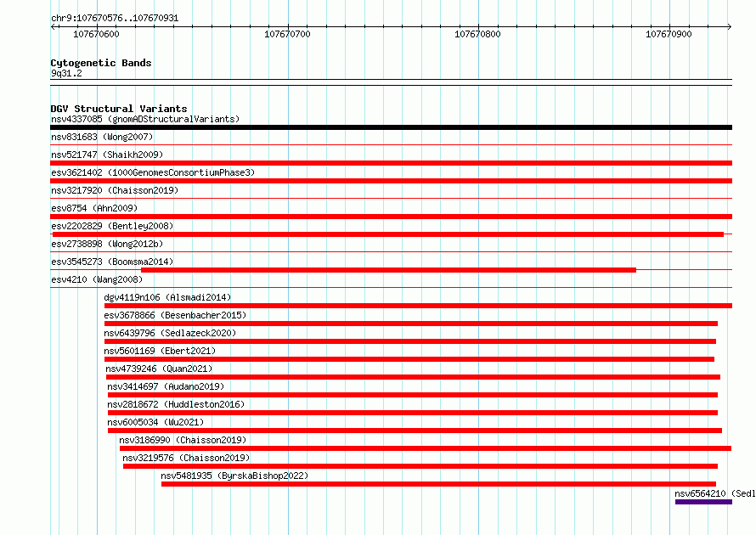Open nsv521747 (Shaikh2009) variant label
This screenshot has height=535, width=756.
pyautogui.click(x=107, y=155)
